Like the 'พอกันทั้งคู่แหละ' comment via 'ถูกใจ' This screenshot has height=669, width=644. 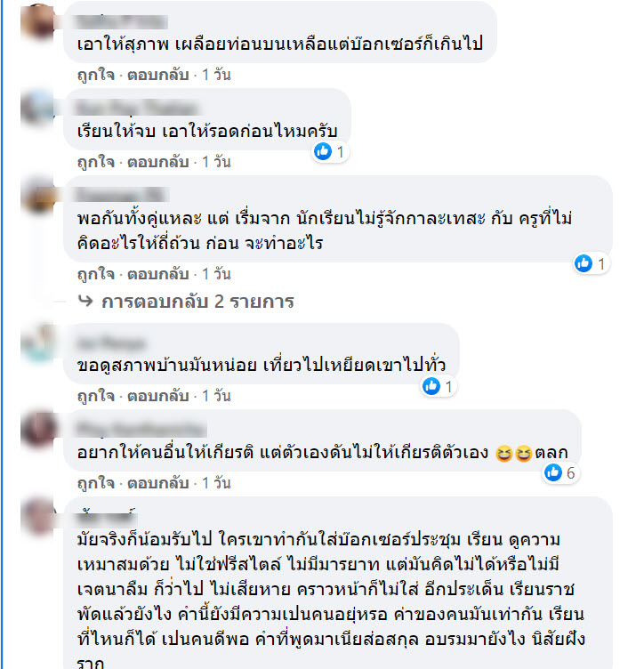pyautogui.click(x=96, y=274)
